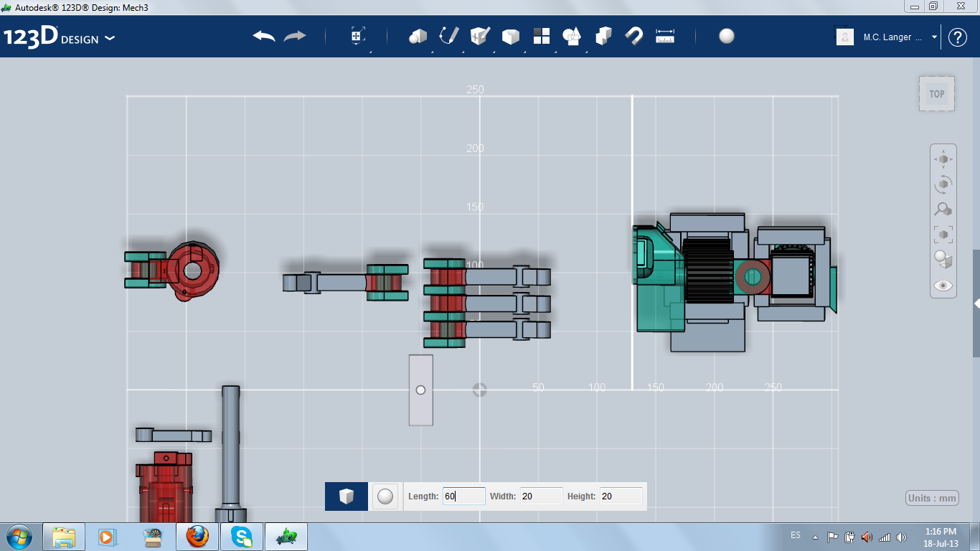The width and height of the screenshot is (980, 551).
Task: Choose the box primitive in the bottom bar
Action: (347, 496)
